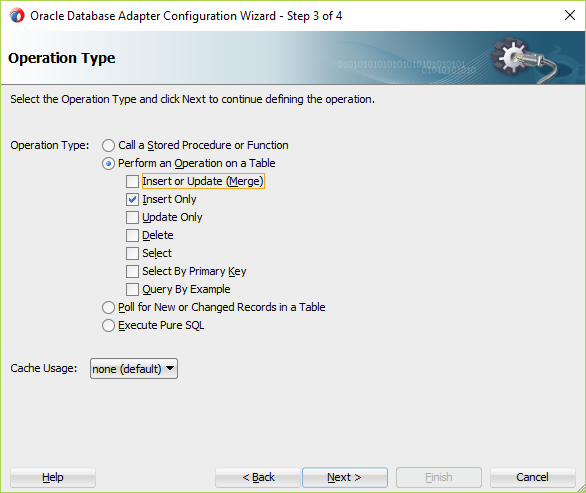Click the Operation Type heading text
This screenshot has width=586, height=493.
(x=62, y=58)
